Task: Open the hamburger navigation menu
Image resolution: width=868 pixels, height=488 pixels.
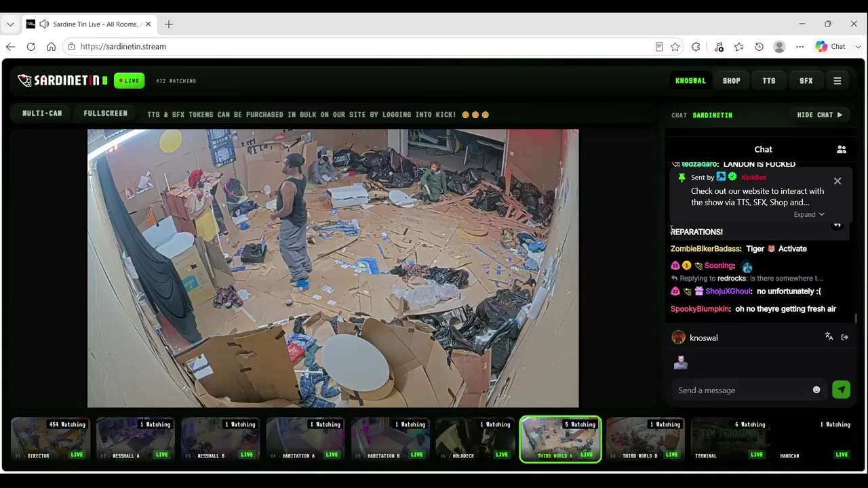Action: tap(837, 81)
